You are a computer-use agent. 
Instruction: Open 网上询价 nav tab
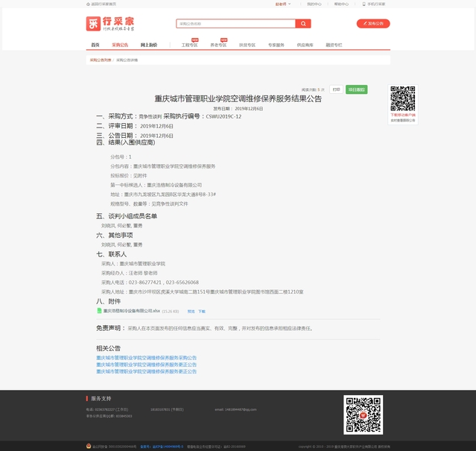tap(149, 45)
